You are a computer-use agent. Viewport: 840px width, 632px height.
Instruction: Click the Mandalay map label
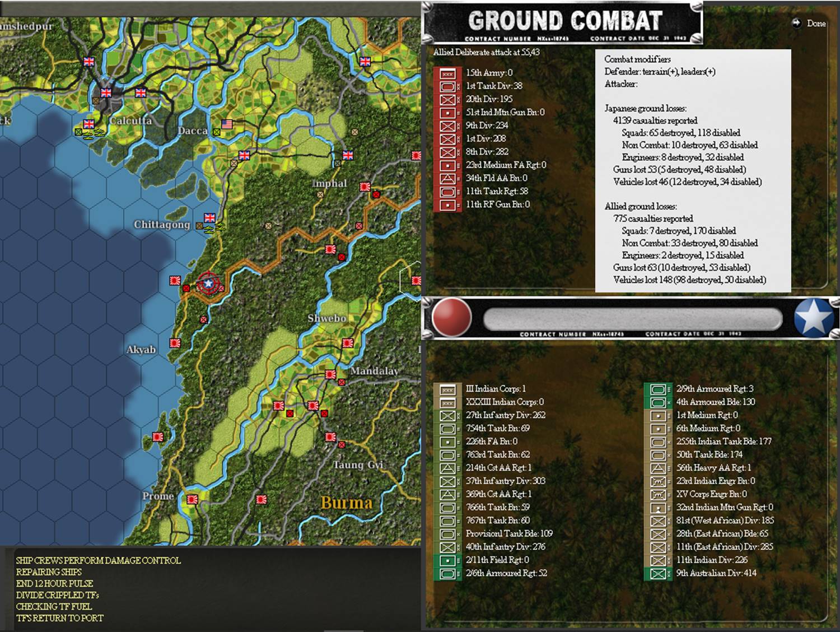coord(374,371)
